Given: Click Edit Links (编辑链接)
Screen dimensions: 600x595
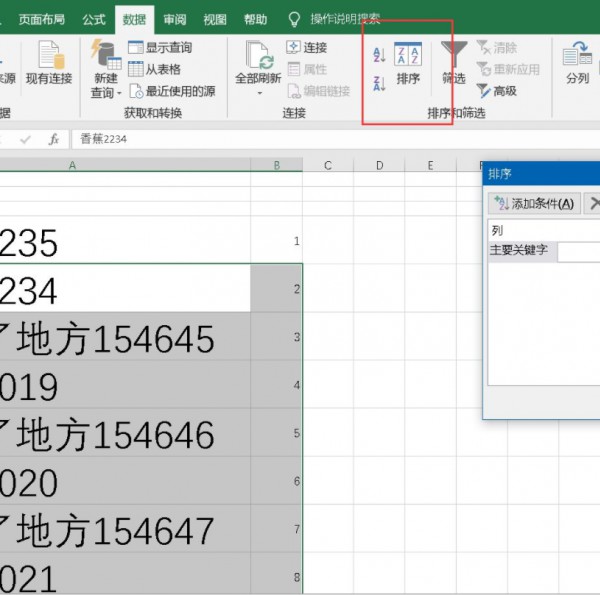Looking at the screenshot, I should (x=318, y=91).
